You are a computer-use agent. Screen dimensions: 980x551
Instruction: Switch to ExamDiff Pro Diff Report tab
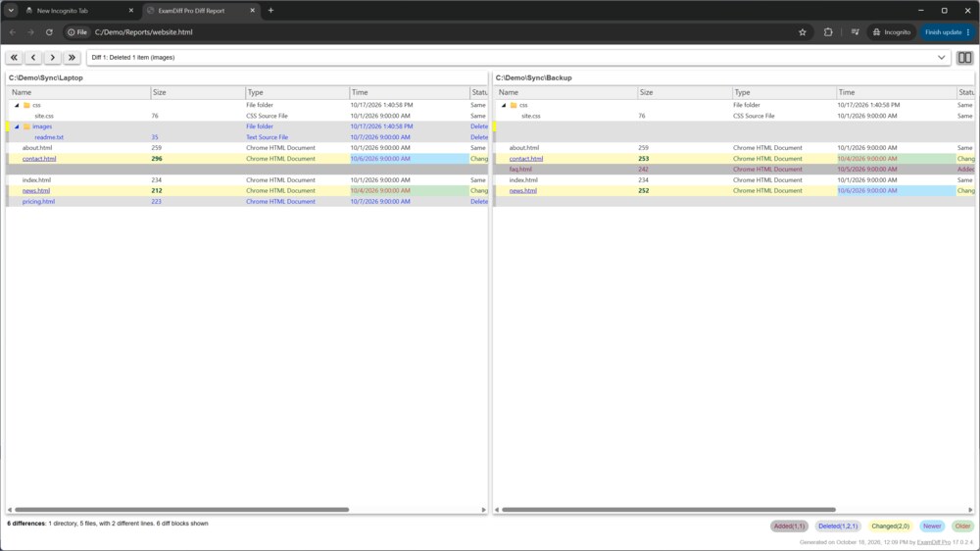[199, 11]
